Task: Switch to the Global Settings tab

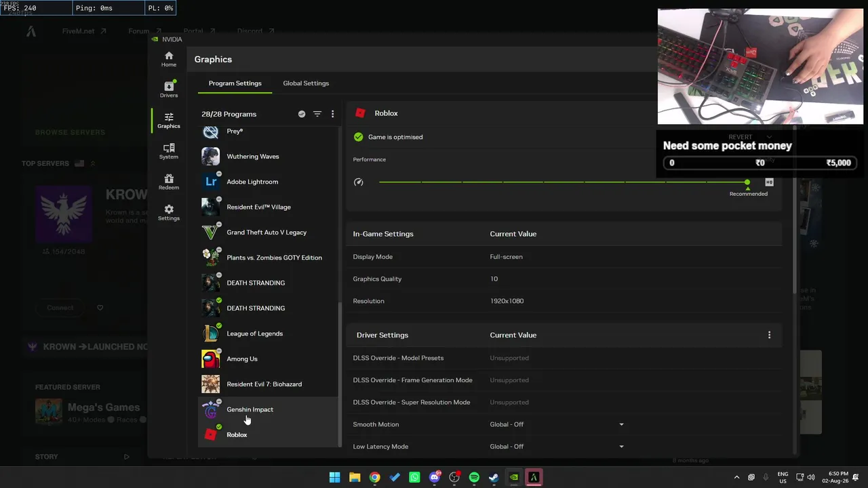Action: click(306, 83)
